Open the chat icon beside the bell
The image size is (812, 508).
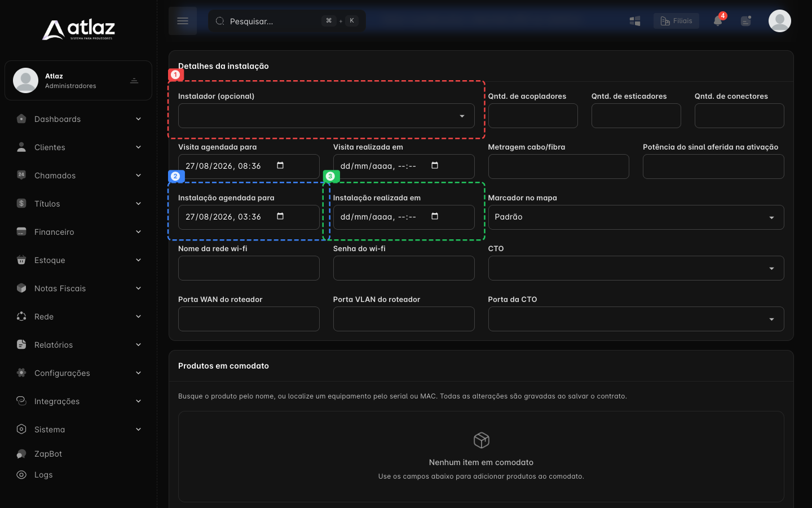tap(746, 21)
